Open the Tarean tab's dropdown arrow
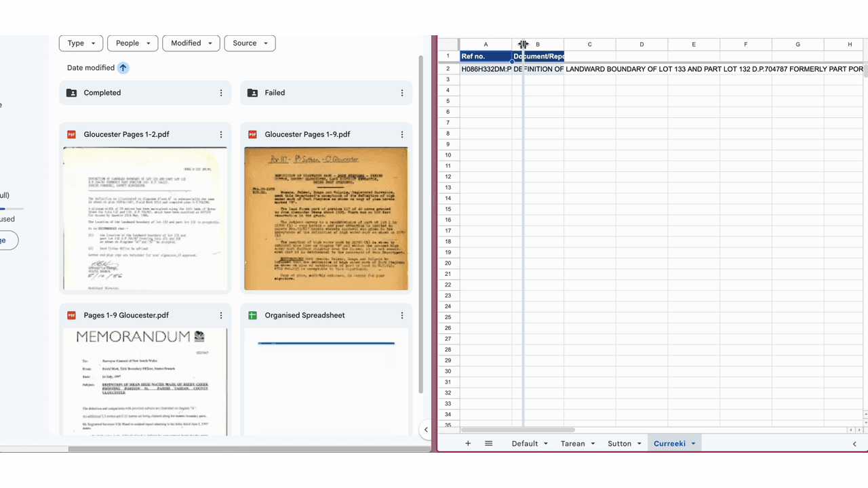This screenshot has width=868, height=488. [x=593, y=444]
